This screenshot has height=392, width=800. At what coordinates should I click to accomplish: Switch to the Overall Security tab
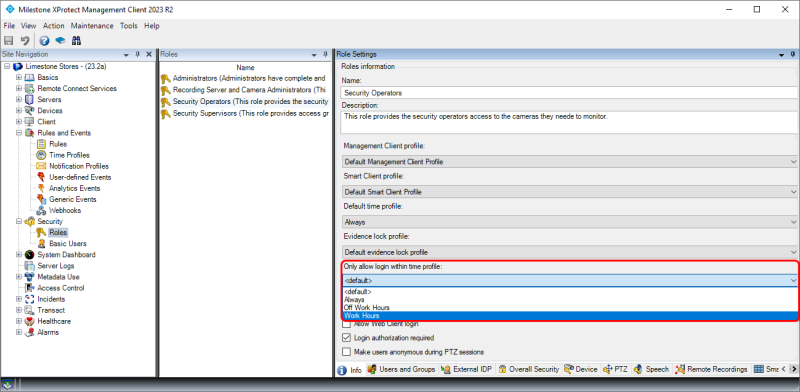(529, 369)
